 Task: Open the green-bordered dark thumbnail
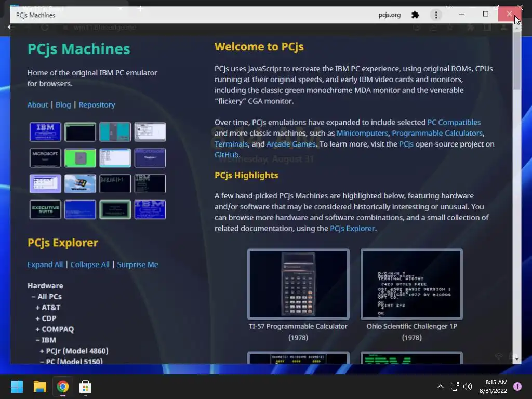click(x=115, y=209)
